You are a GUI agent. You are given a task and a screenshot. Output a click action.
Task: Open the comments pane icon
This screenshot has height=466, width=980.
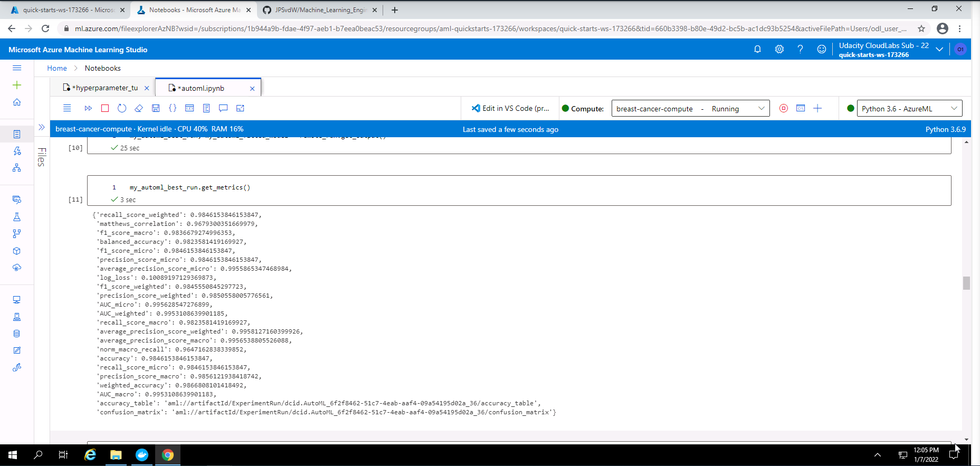tap(223, 108)
